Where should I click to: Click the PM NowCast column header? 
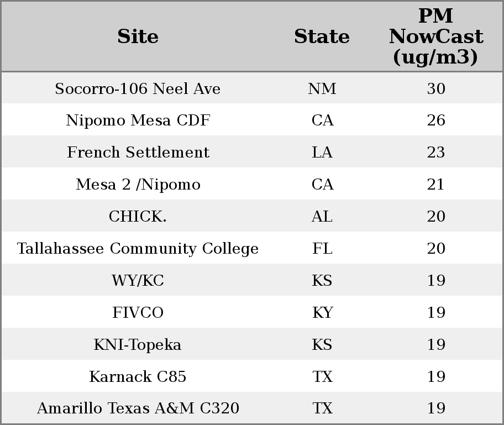435,36
